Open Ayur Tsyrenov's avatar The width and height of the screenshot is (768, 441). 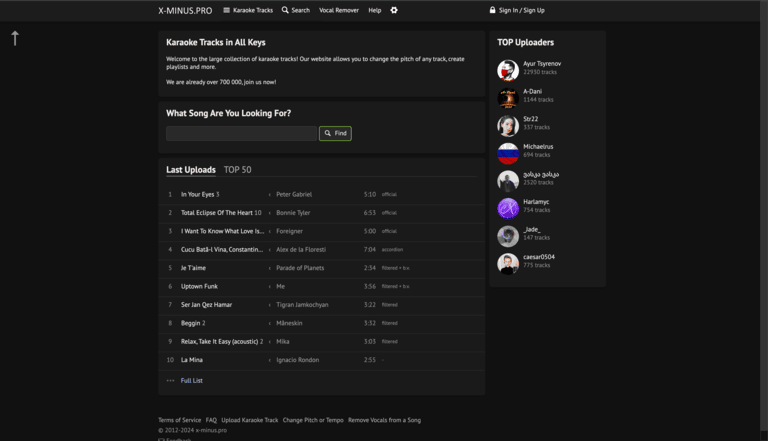(x=508, y=70)
